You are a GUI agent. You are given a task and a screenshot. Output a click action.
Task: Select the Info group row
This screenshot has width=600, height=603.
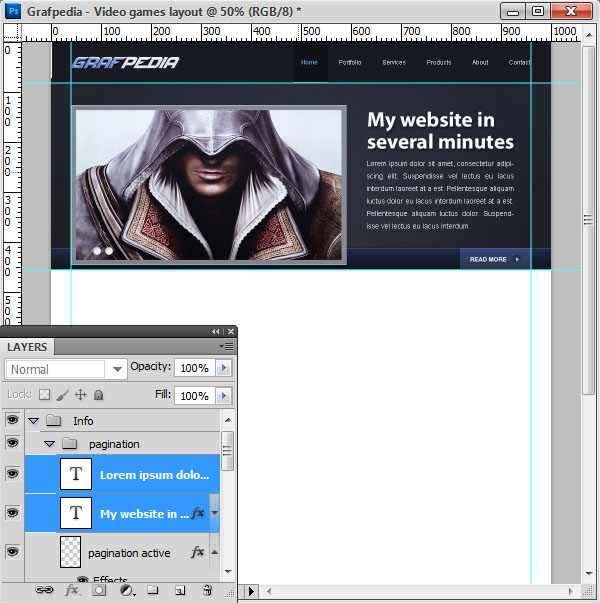123,420
